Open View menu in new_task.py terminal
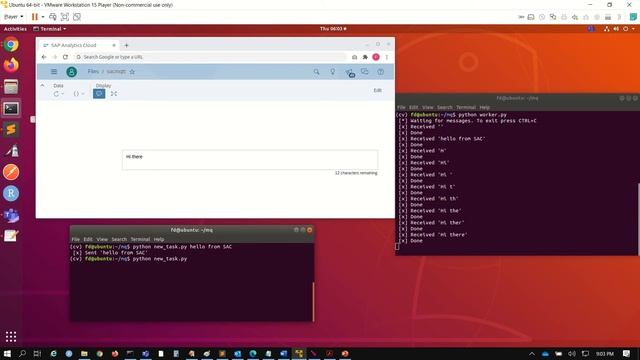Screen dimensions: 640x360 (x=102, y=239)
